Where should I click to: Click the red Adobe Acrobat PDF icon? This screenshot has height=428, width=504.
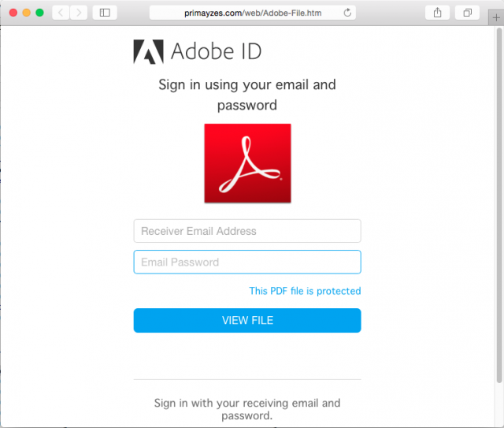[x=247, y=163]
